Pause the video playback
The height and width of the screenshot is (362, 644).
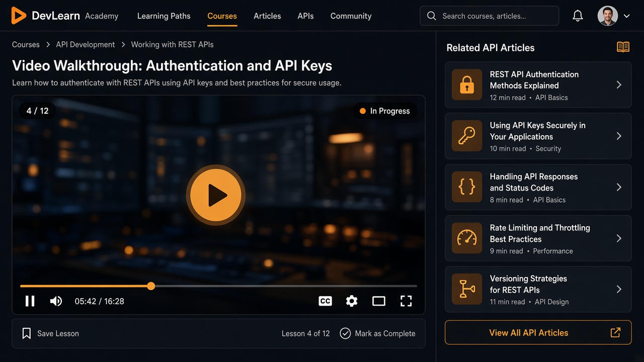click(30, 301)
